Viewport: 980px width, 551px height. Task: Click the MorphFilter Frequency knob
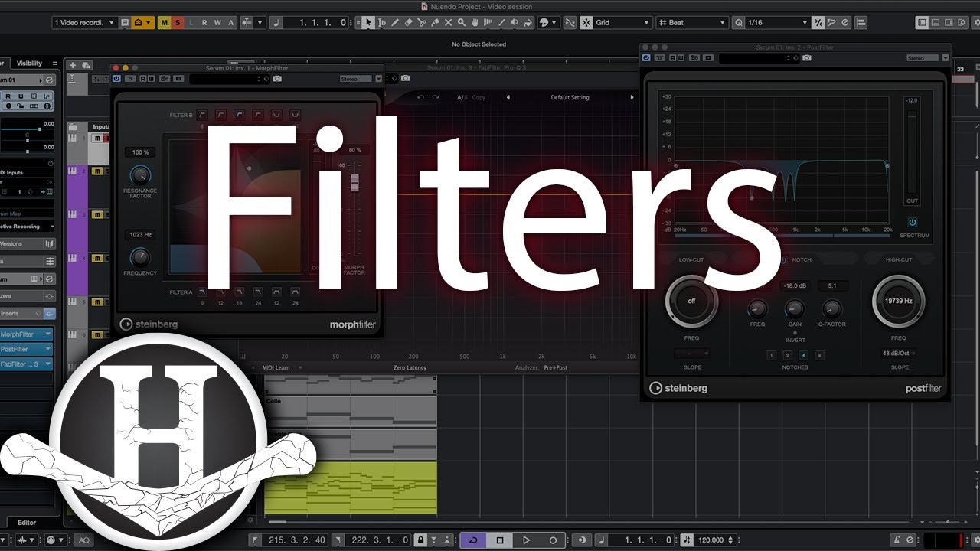[x=140, y=257]
